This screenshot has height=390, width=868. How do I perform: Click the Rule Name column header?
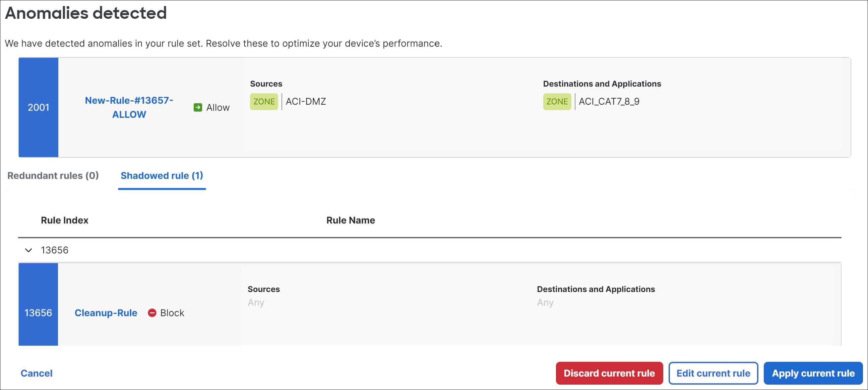click(351, 220)
